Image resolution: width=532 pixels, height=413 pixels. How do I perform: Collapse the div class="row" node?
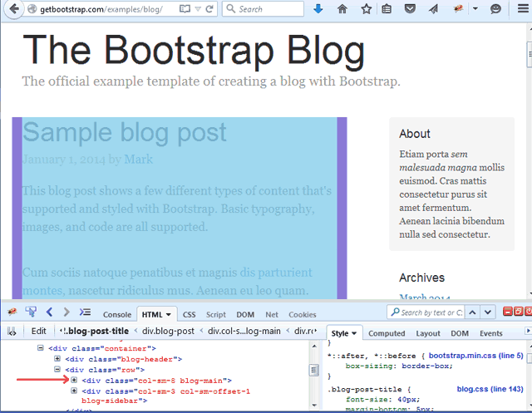[57, 370]
